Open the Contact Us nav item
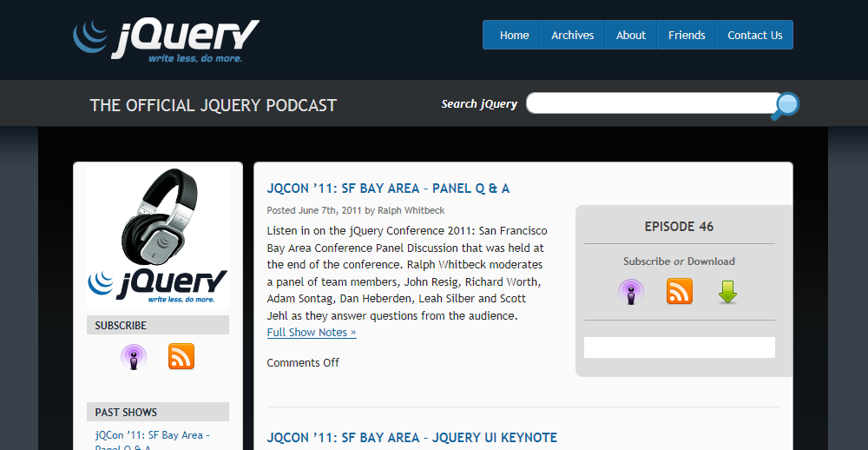 point(754,35)
